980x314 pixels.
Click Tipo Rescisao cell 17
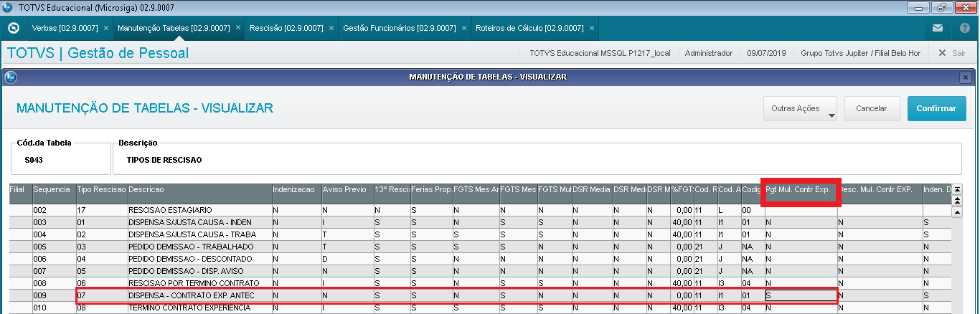point(101,210)
